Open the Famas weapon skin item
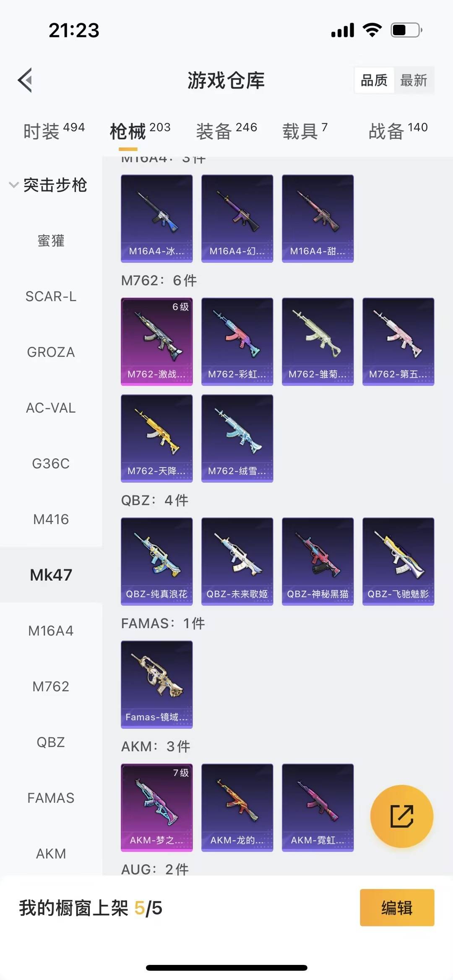 (x=157, y=684)
